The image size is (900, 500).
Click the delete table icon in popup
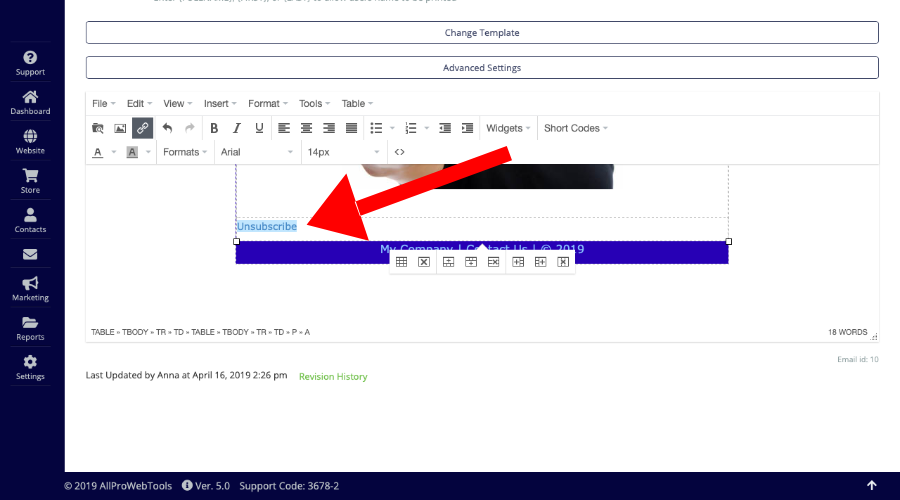pos(424,262)
